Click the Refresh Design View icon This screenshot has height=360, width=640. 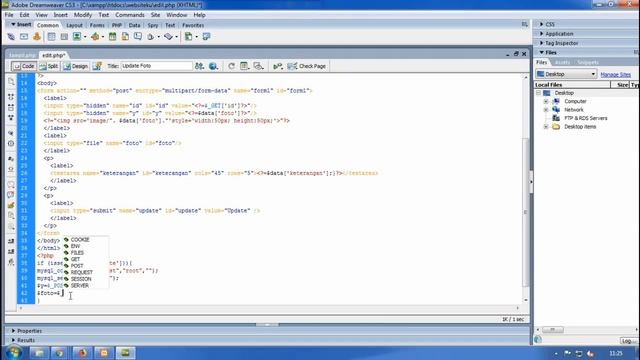tap(231, 66)
